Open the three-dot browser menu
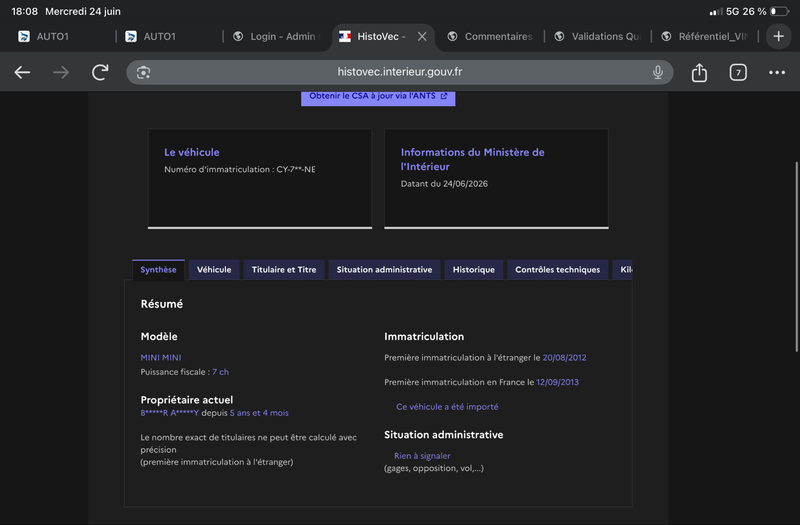This screenshot has width=800, height=525. (777, 72)
